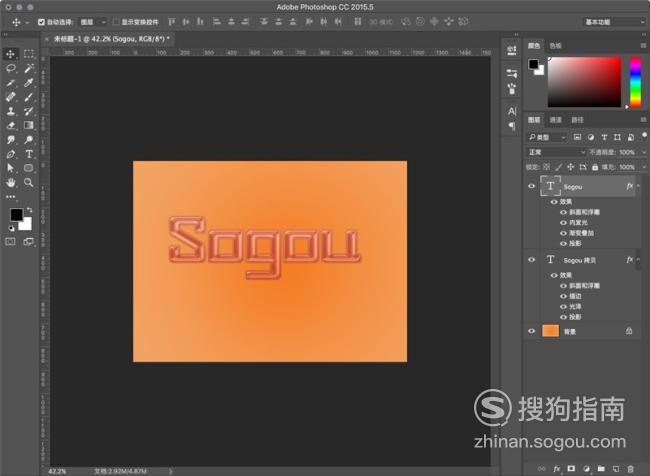Select the Smudge tool

pos(10,140)
